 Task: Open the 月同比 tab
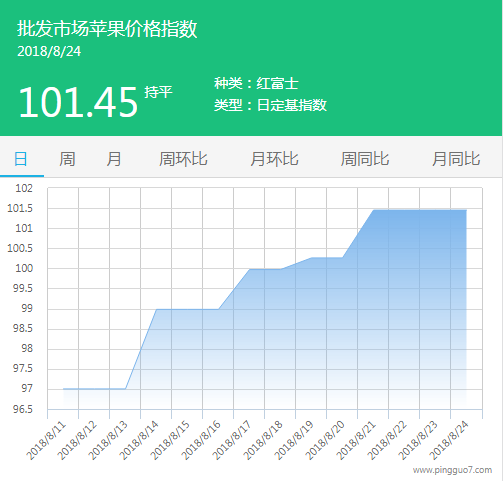[x=456, y=159]
